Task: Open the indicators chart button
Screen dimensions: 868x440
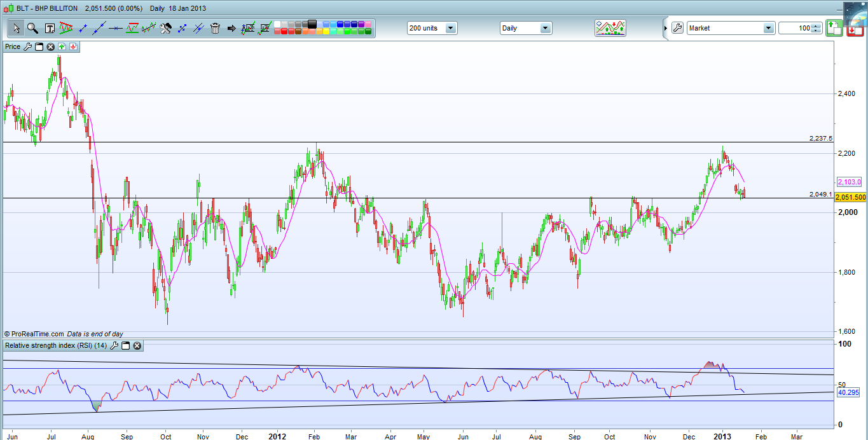Action: [x=610, y=28]
